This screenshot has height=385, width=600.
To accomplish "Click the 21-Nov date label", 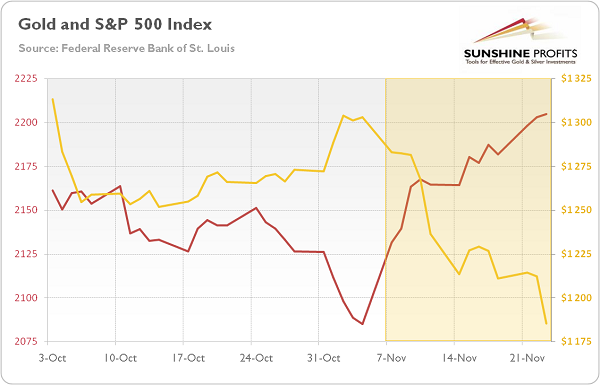I will coord(527,358).
